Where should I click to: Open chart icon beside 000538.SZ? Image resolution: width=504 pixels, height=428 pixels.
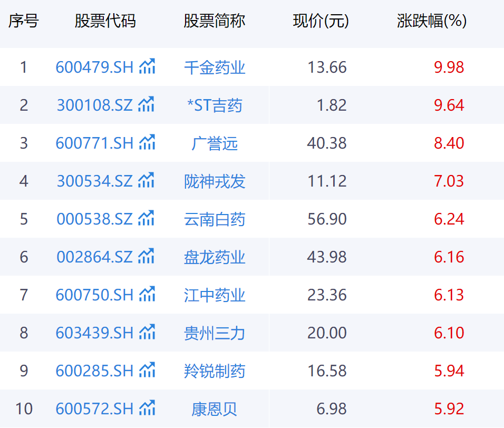point(146,218)
